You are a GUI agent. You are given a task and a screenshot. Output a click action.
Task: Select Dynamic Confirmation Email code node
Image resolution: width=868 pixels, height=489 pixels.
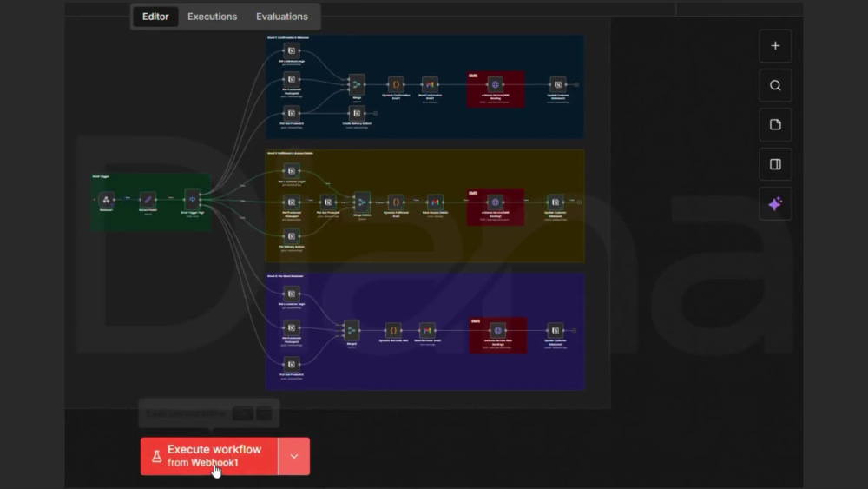pyautogui.click(x=396, y=85)
